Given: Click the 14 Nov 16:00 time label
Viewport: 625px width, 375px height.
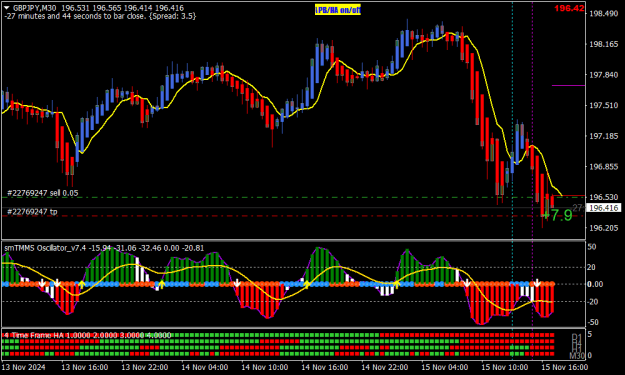Looking at the screenshot, I should pos(325,367).
